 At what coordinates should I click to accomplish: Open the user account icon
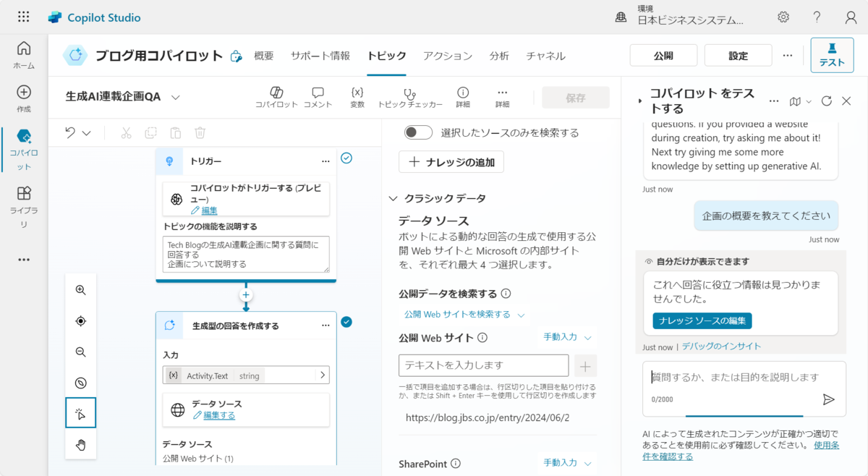coord(851,17)
